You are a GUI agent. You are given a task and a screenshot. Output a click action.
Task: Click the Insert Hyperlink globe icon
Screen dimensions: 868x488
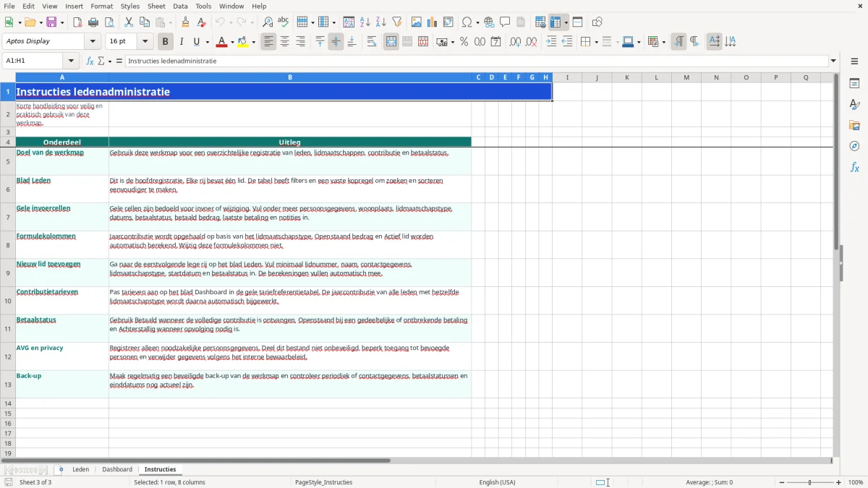(x=489, y=22)
